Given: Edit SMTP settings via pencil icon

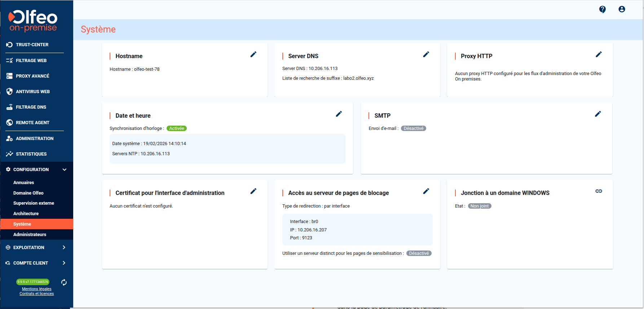Looking at the screenshot, I should (598, 114).
